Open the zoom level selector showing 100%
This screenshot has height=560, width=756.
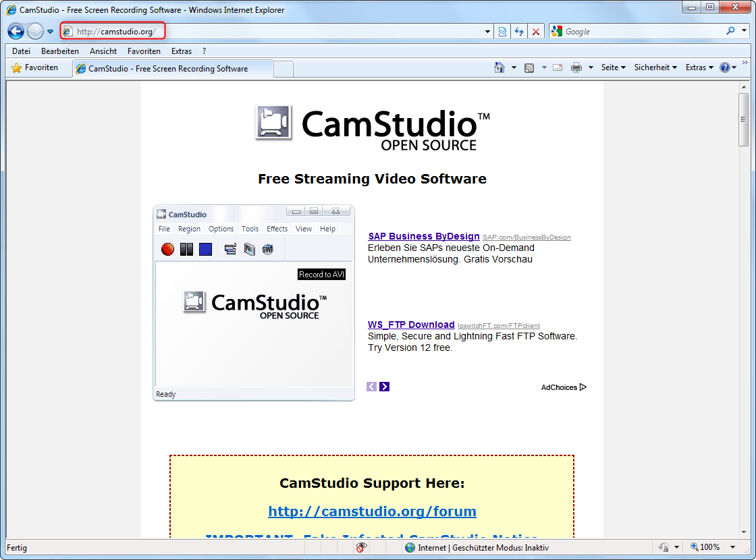point(711,547)
